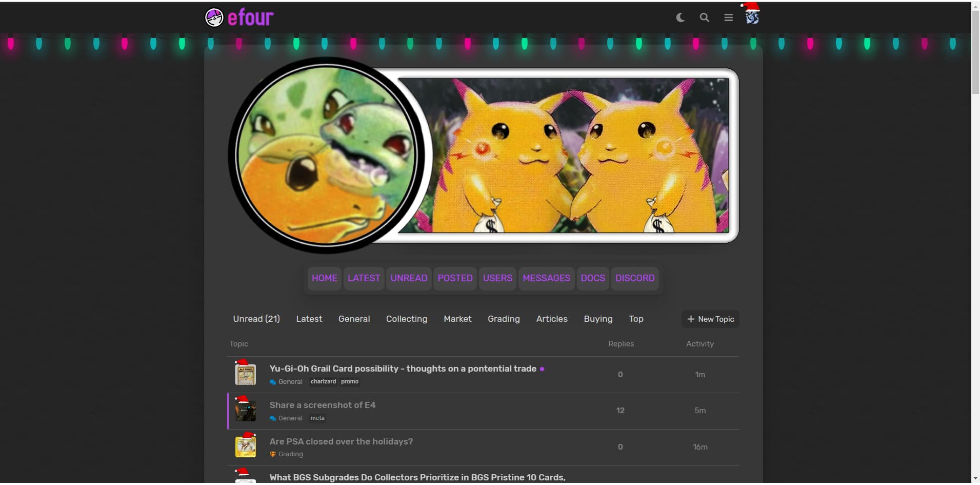The image size is (980, 485).
Task: Open the Yu-Gi-Oh Grail Card topic
Action: 403,368
